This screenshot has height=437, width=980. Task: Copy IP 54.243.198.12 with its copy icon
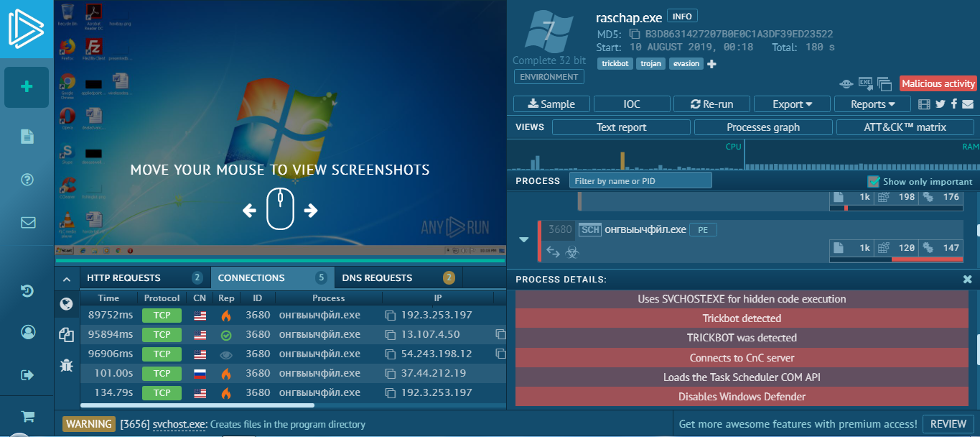pyautogui.click(x=390, y=354)
